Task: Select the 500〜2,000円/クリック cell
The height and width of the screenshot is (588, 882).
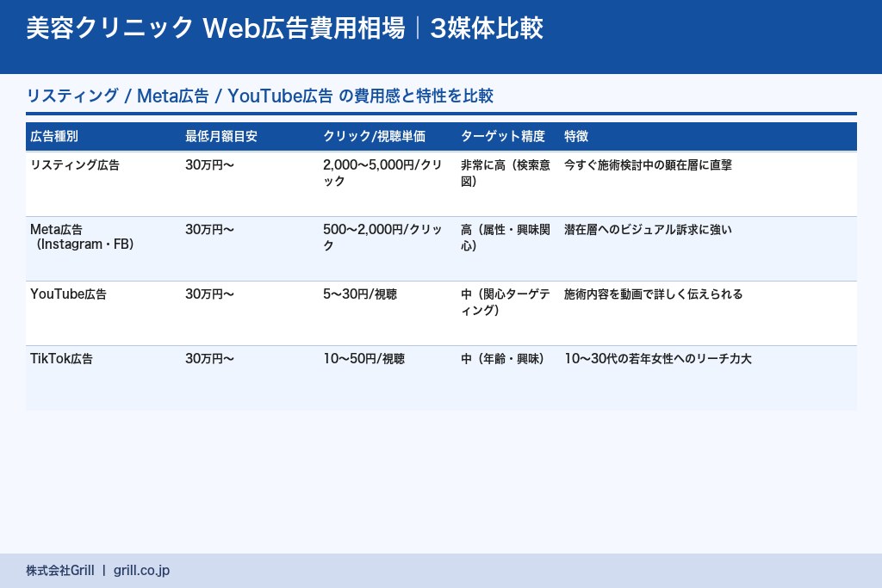Action: click(x=380, y=237)
